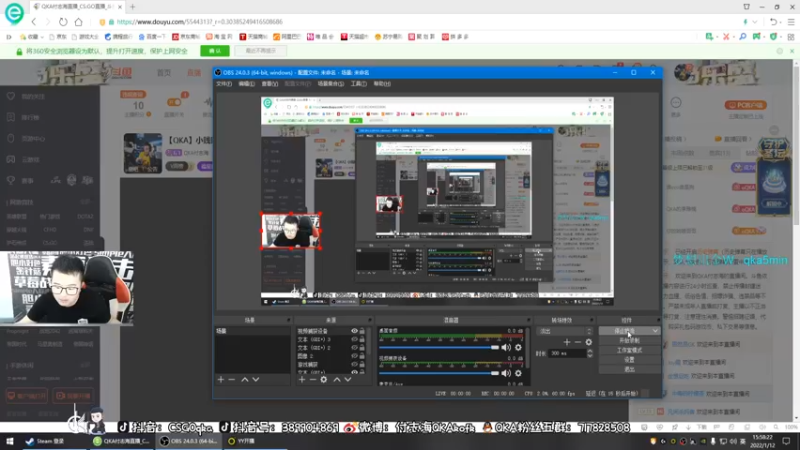The width and height of the screenshot is (800, 450).
Task: Remove the selected scene with the minus icon
Action: coord(232,380)
